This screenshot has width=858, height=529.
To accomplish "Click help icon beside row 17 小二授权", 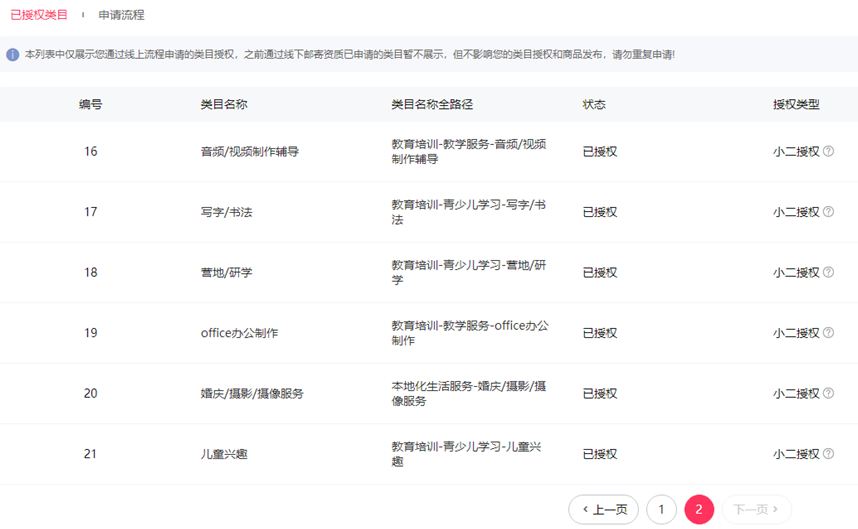I will 828,212.
